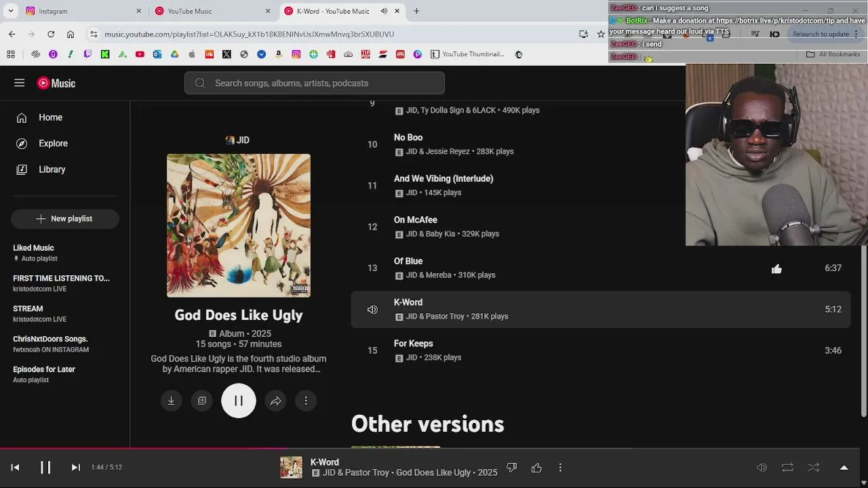Click the speaker icon on K-Word row
868x488 pixels.
372,310
